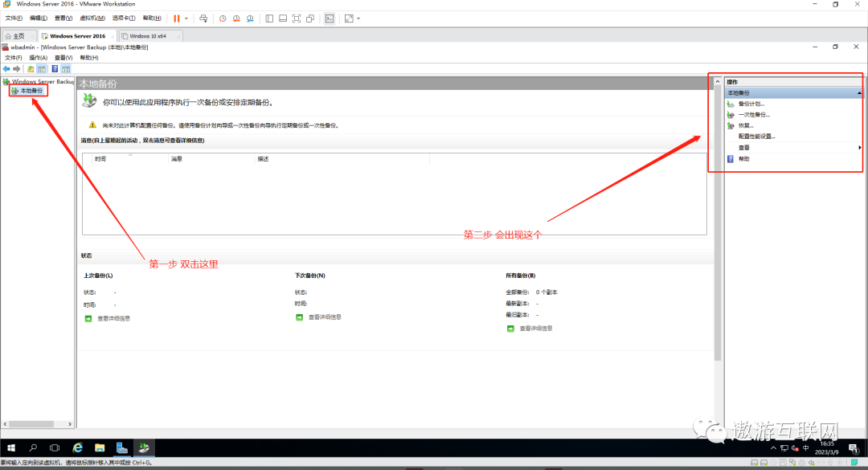Toggle show/hide console tree icon
868x470 pixels.
click(42, 68)
